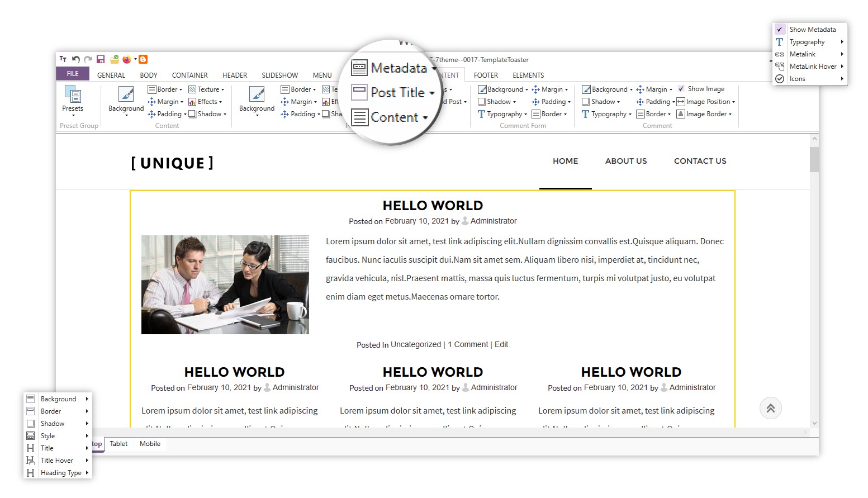Open the Margin dropdown in the Comment Form group
The image size is (868, 498).
click(x=550, y=89)
